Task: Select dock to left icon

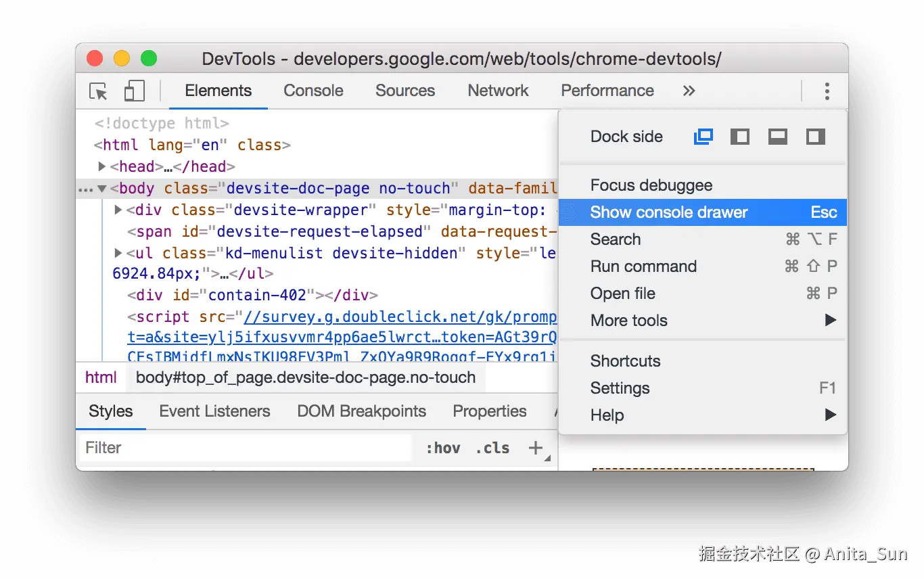Action: pos(740,137)
